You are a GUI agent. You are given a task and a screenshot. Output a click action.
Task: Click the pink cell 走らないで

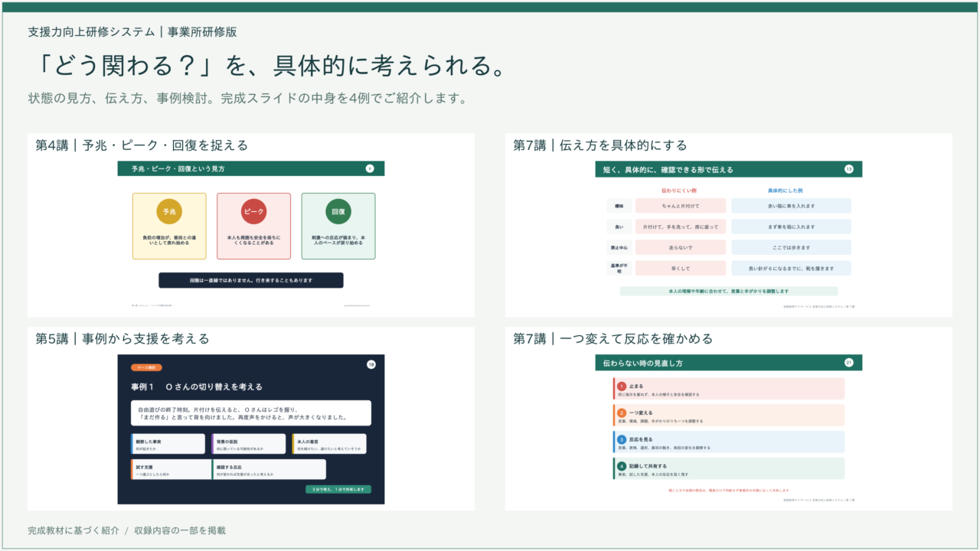coord(681,248)
